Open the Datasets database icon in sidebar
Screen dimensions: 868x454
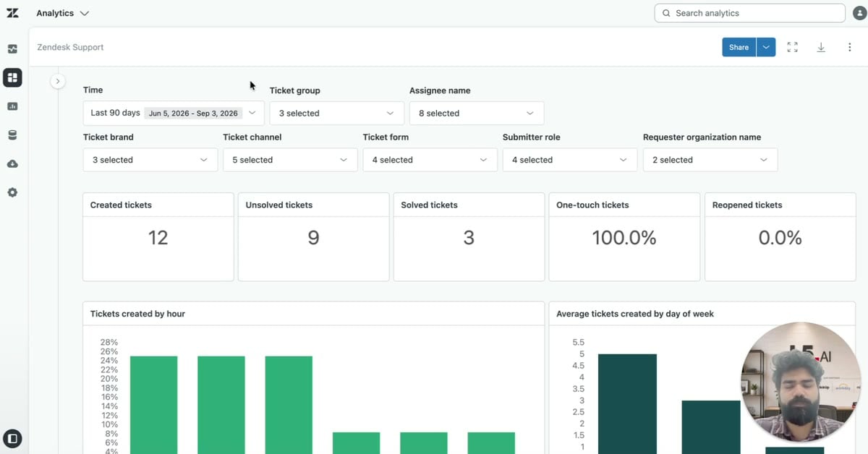click(x=12, y=135)
